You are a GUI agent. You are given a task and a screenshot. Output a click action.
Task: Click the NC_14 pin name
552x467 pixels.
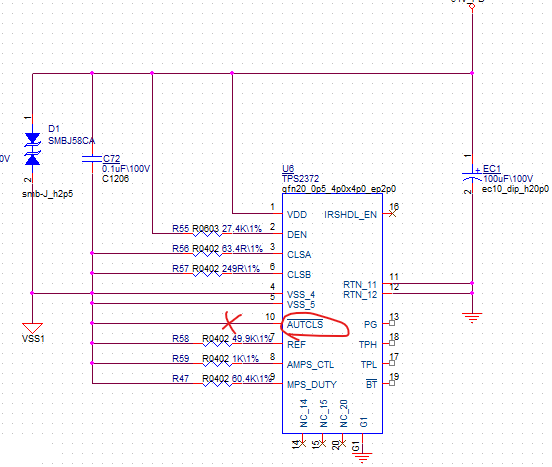(304, 414)
